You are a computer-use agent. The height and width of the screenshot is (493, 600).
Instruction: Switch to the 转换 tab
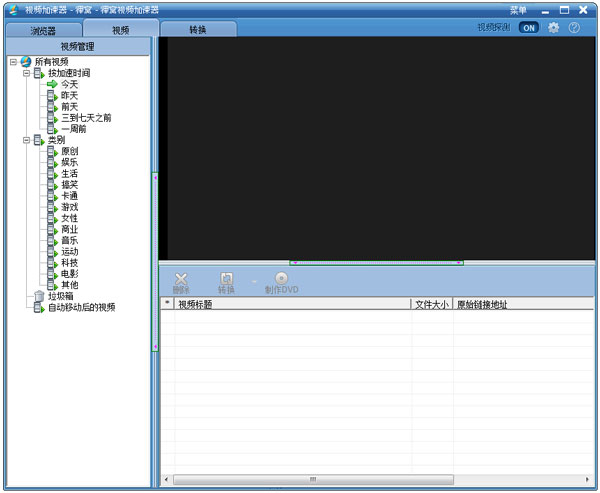pyautogui.click(x=198, y=30)
